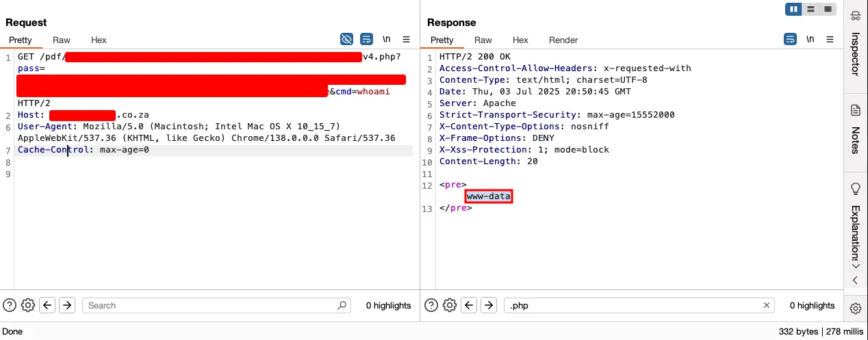
Task: Open the Response Raw tab
Action: (483, 40)
